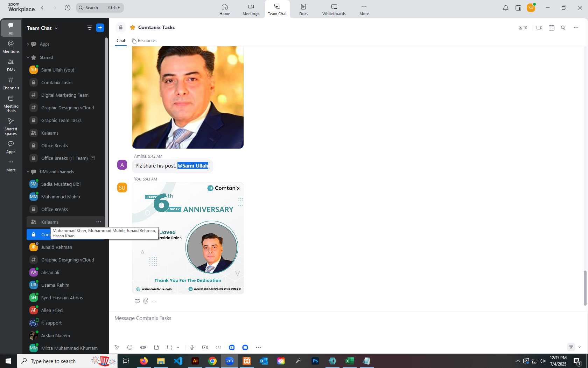
Task: Open Visual Studio Code from the taskbar
Action: [x=178, y=361]
